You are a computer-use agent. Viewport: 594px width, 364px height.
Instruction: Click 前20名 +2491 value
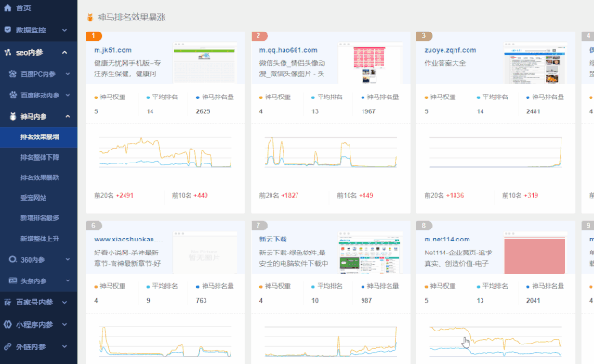click(125, 195)
